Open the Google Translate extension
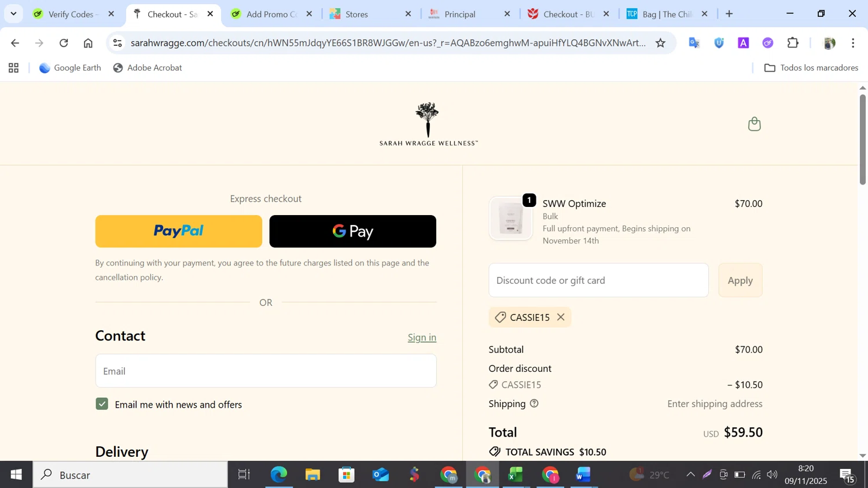Screen dimensions: 868x488 (x=694, y=43)
